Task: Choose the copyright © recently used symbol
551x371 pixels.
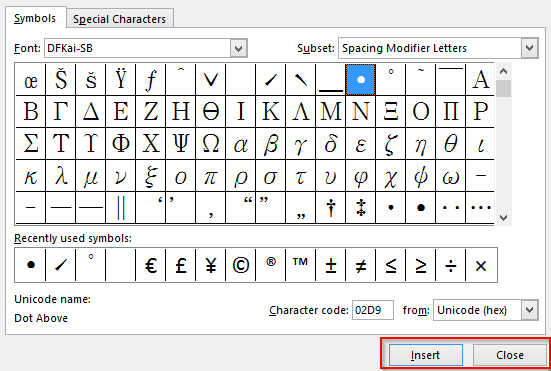Action: [241, 265]
